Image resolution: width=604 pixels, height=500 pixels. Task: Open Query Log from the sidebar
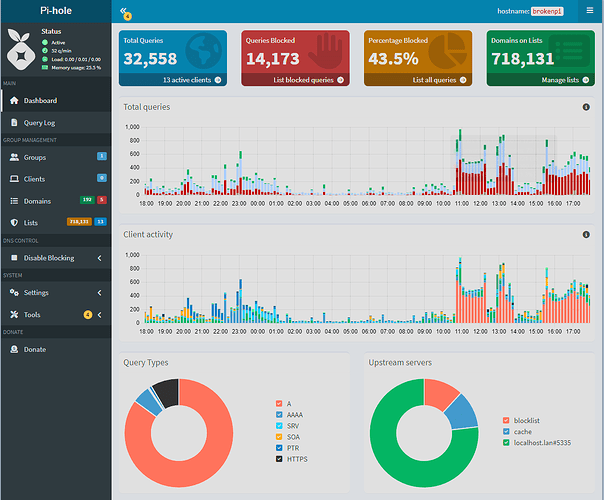[39, 122]
